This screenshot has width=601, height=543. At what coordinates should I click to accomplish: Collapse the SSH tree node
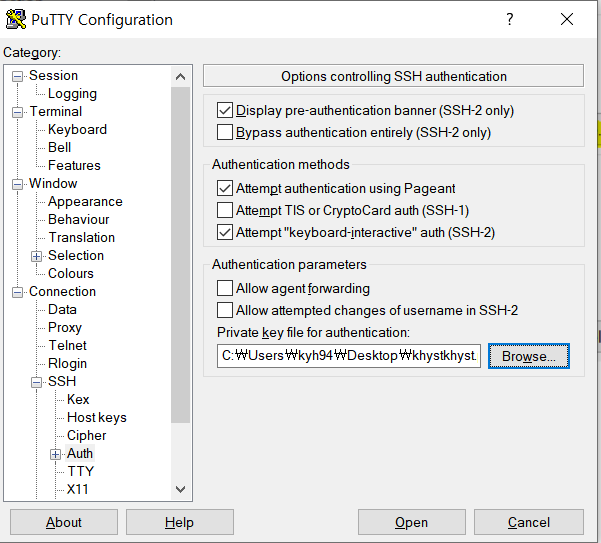point(36,382)
